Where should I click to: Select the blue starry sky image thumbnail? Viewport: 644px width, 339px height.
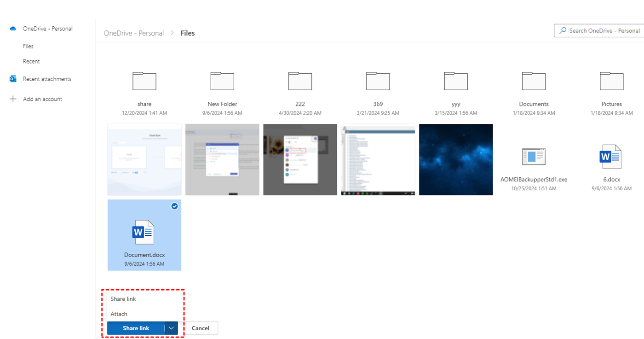[x=456, y=159]
